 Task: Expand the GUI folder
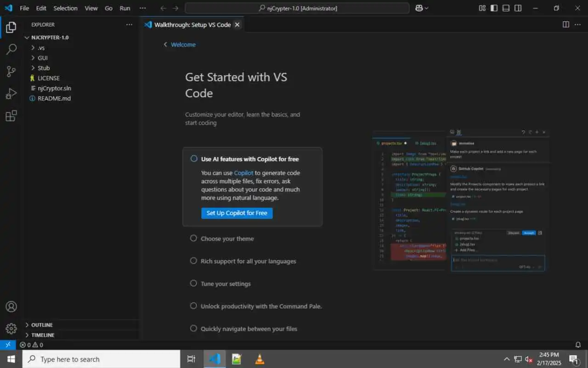coord(82,58)
